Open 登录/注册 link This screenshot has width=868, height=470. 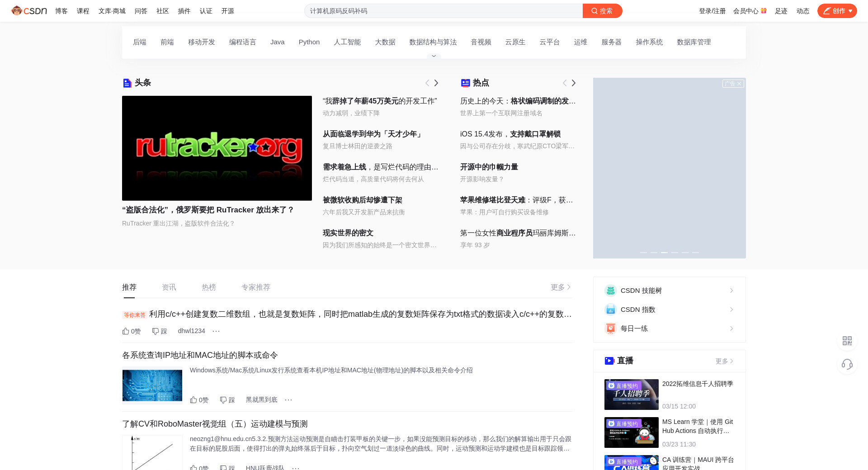point(712,11)
